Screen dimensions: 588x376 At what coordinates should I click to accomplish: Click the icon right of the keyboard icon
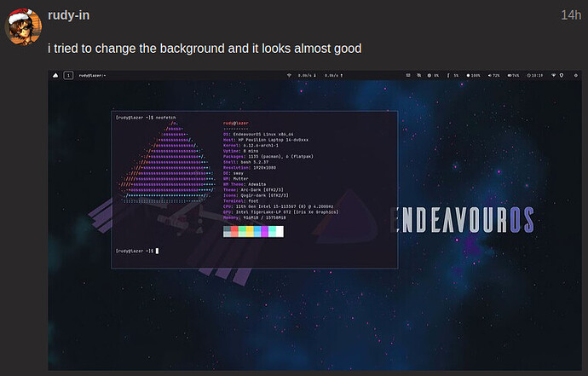419,75
